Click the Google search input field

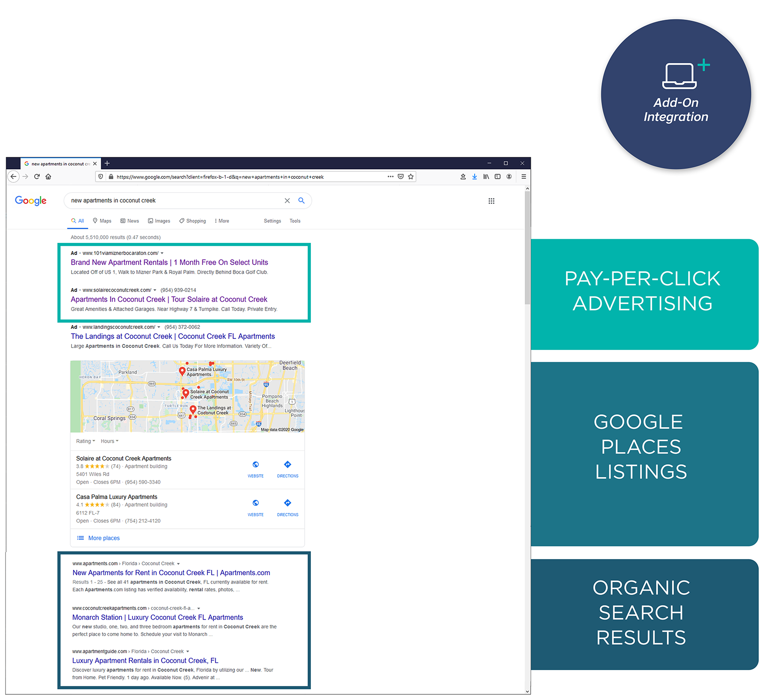(173, 201)
